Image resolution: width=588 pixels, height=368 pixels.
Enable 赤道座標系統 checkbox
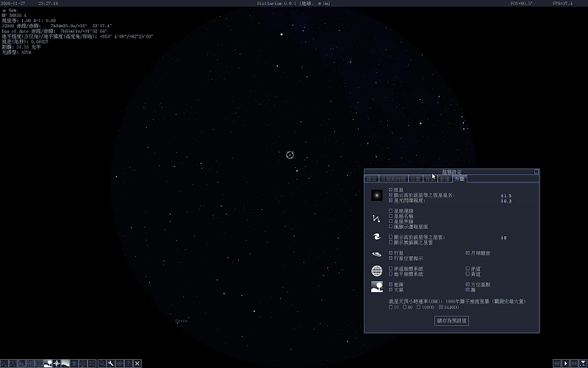click(x=391, y=269)
